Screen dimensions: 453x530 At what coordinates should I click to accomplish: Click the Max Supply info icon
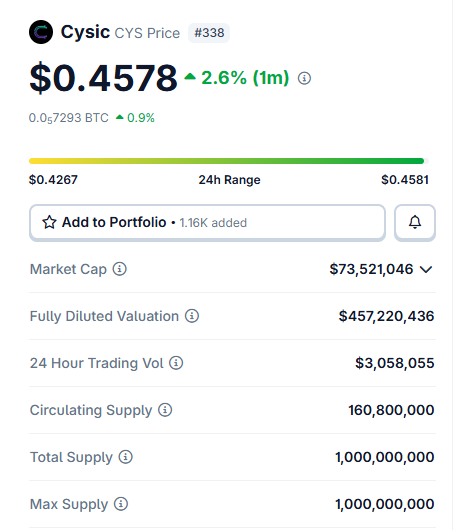pos(121,504)
